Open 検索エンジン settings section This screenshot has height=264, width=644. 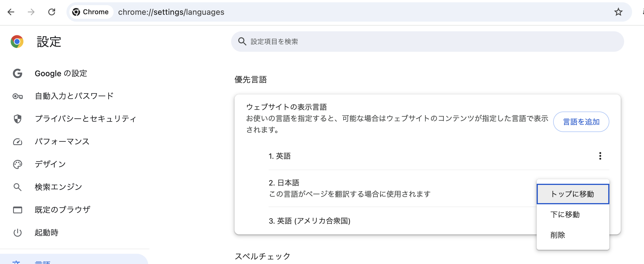pos(58,187)
